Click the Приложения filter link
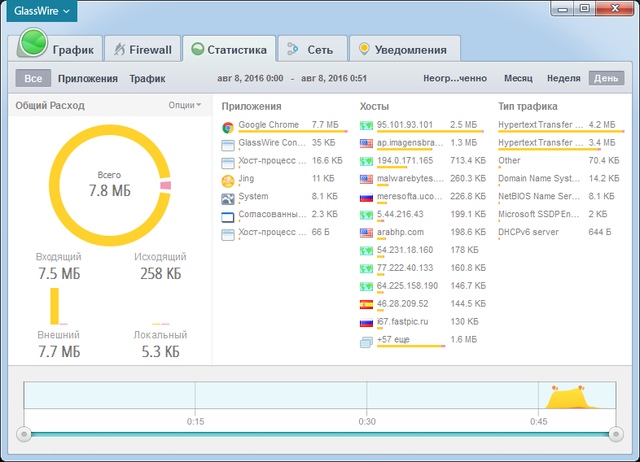640x462 pixels. point(88,78)
